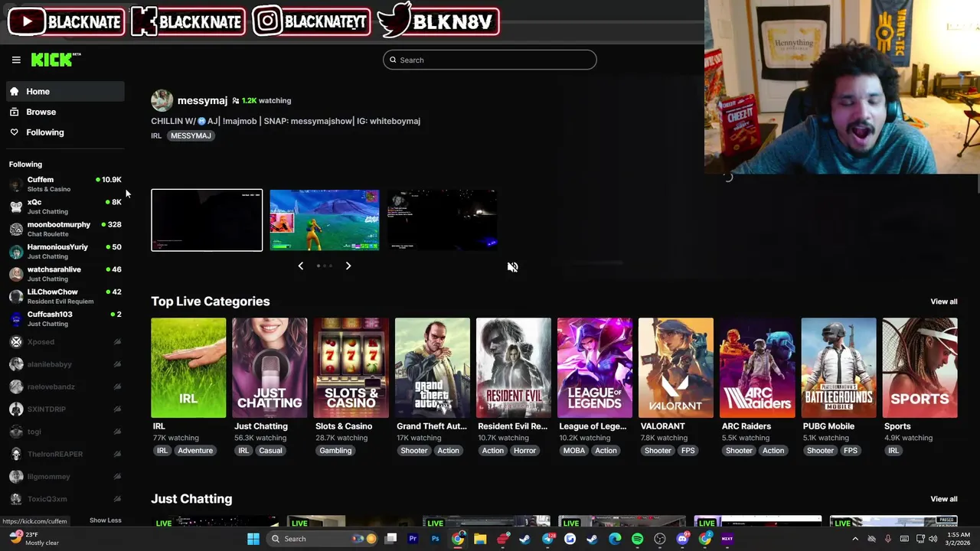980x551 pixels.
Task: Open watchsarahlive channel in sidebar
Action: pyautogui.click(x=66, y=274)
